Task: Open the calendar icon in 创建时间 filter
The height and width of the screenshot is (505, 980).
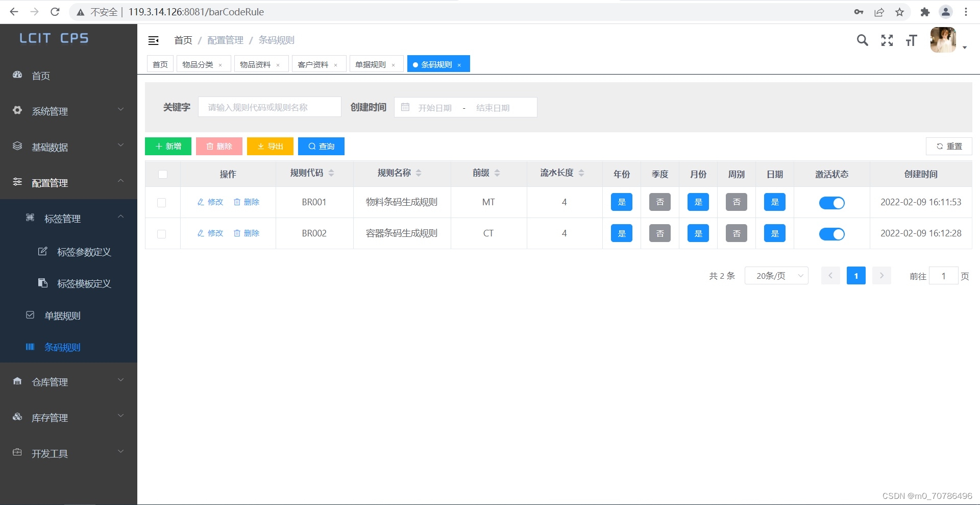Action: click(x=405, y=107)
